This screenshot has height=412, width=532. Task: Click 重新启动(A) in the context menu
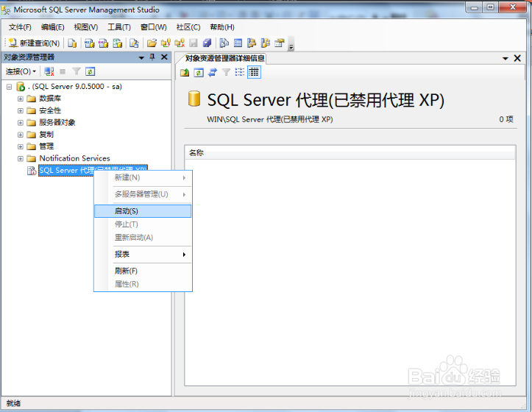coord(143,238)
